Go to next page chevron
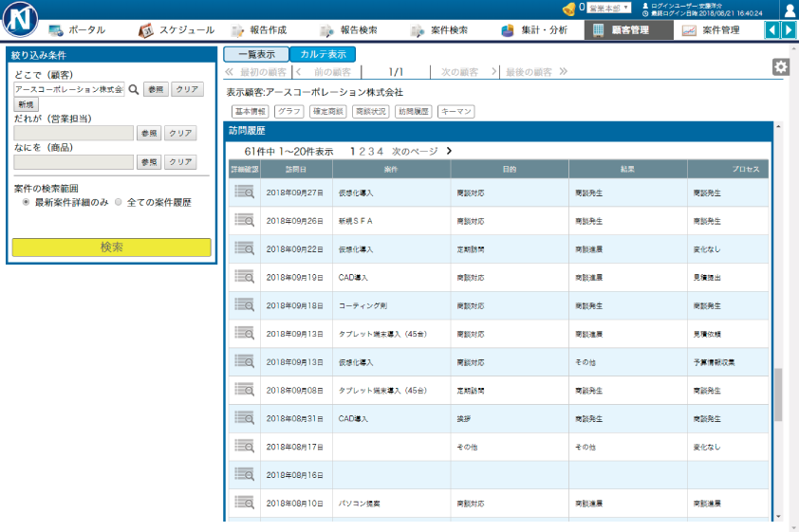799x532 pixels. pyautogui.click(x=449, y=151)
